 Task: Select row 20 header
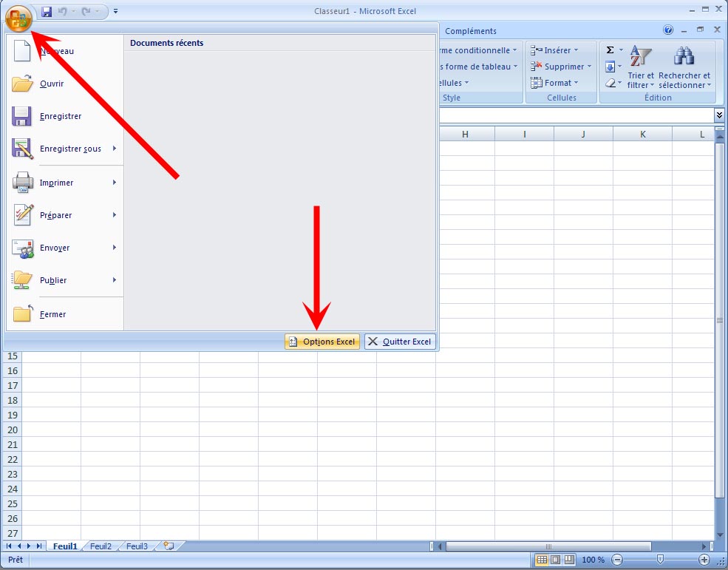(13, 430)
